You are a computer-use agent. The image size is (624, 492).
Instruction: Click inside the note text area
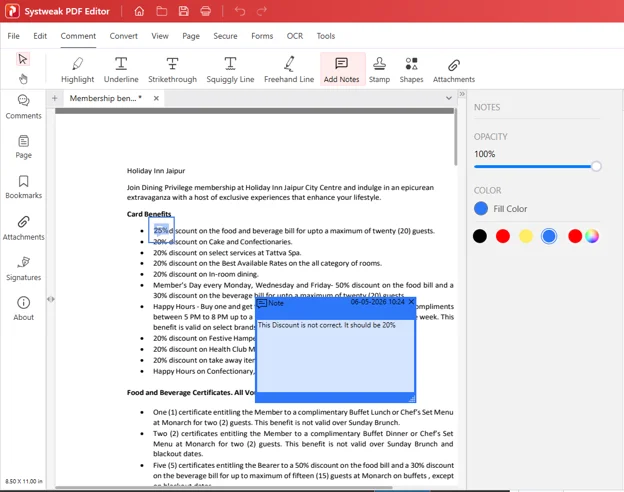tap(335, 355)
